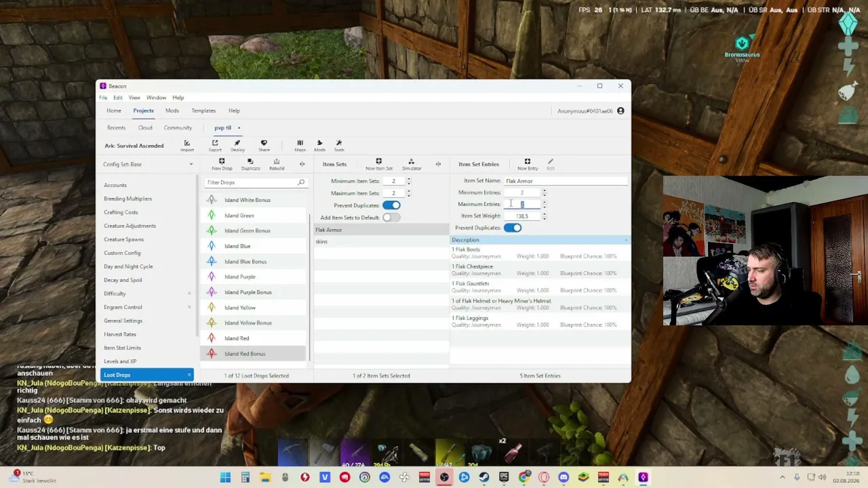
Task: Select the 1 Flak Chestpiece entry
Action: pyautogui.click(x=540, y=270)
